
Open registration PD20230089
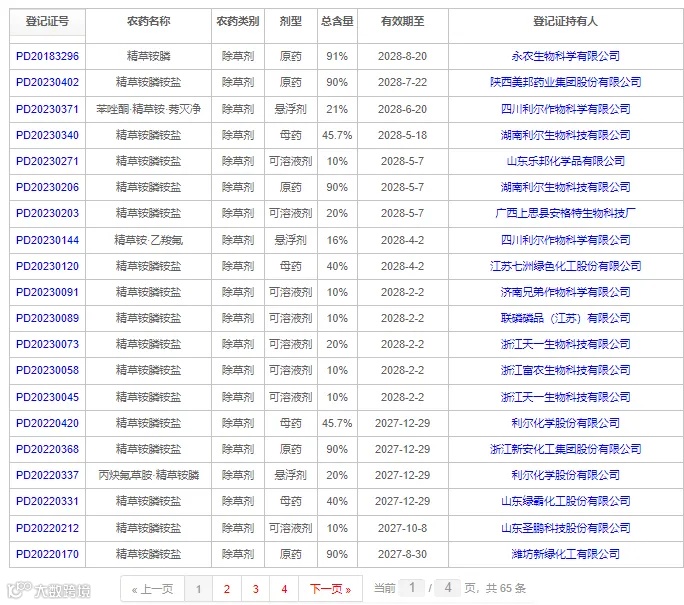(x=48, y=318)
